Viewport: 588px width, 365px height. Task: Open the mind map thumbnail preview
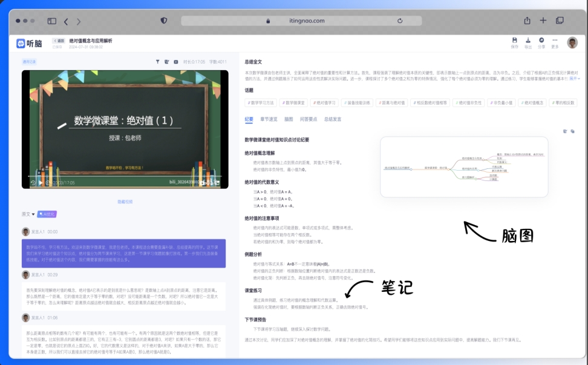tap(464, 167)
